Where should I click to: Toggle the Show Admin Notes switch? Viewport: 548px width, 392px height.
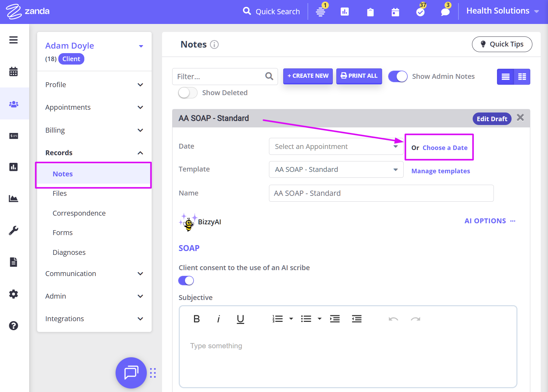point(398,76)
